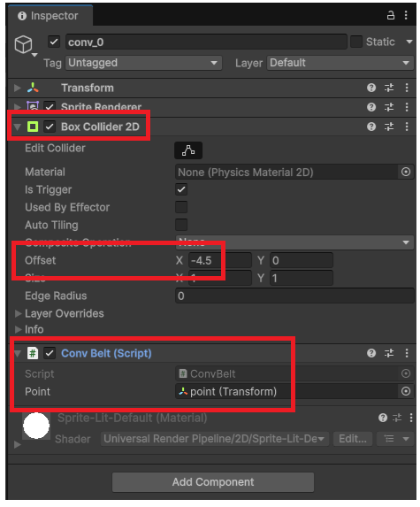The image size is (420, 507).
Task: Pick object for Point field target icon
Action: click(406, 391)
